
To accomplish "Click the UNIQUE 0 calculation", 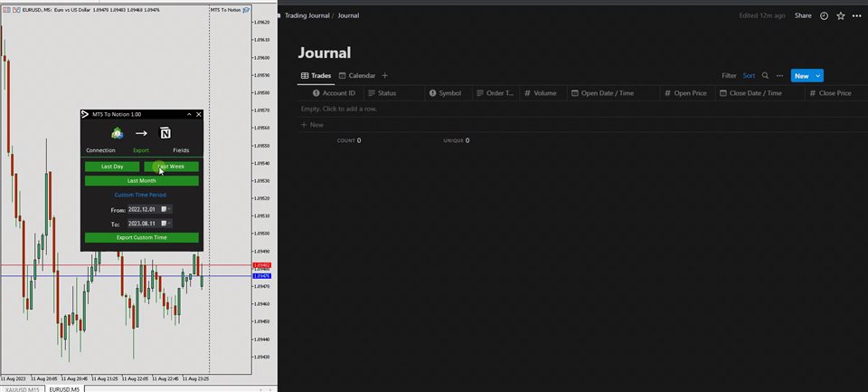I will tap(456, 140).
